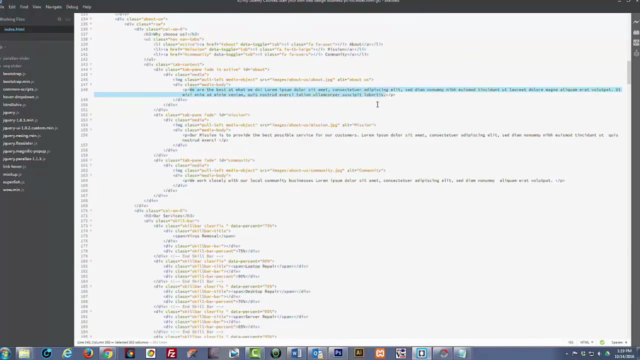The height and width of the screenshot is (360, 640).
Task: Open common-scripts.js in the file tree
Action: [20, 89]
